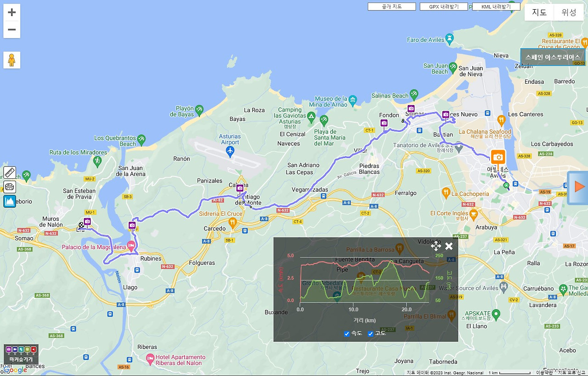Activate the ruler measuring tool
588x376 pixels.
pos(10,172)
